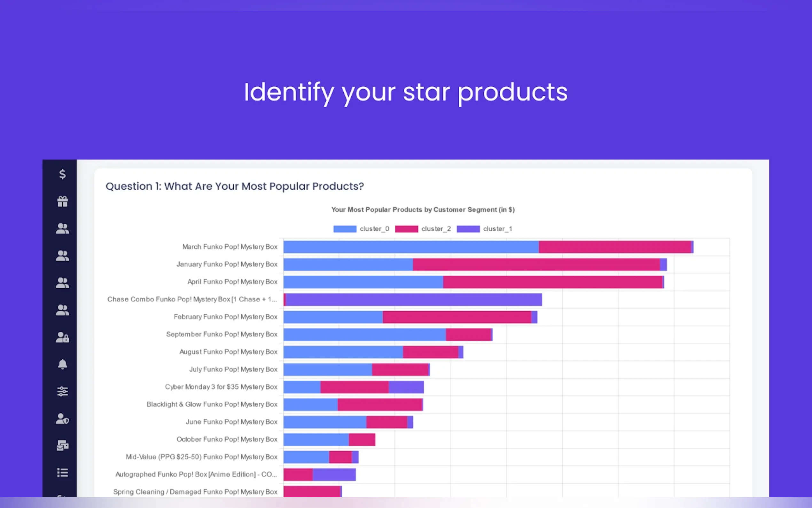
Task: Click the blue segment of March bar
Action: tap(411, 247)
